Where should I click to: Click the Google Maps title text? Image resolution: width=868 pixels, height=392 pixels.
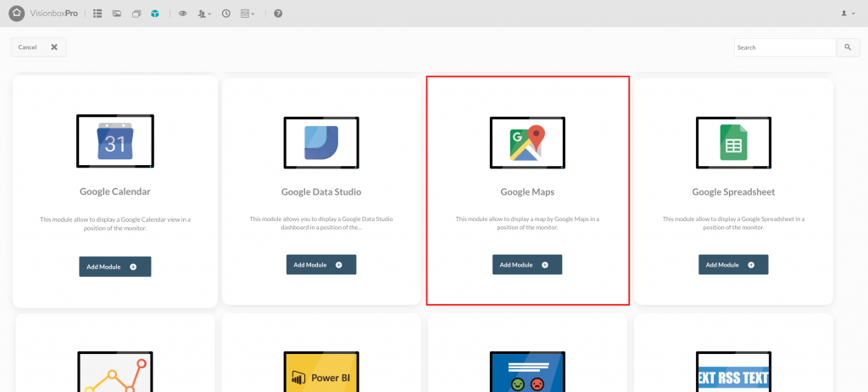(x=527, y=192)
